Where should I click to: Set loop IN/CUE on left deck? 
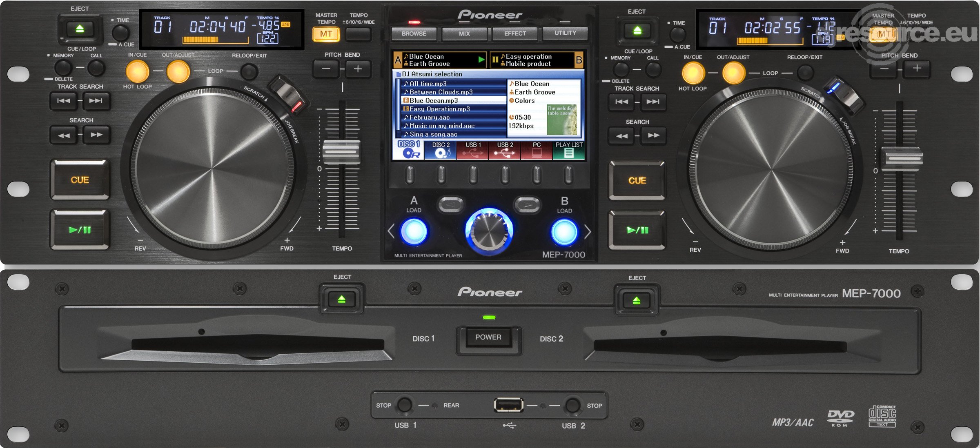[x=137, y=71]
